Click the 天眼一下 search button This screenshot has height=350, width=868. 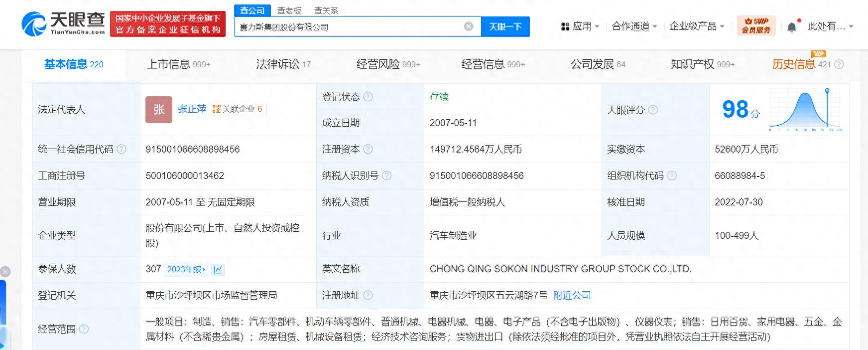pyautogui.click(x=505, y=27)
